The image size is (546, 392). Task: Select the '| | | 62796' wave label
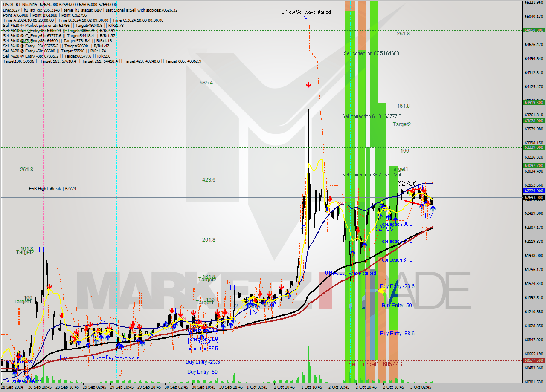401,183
